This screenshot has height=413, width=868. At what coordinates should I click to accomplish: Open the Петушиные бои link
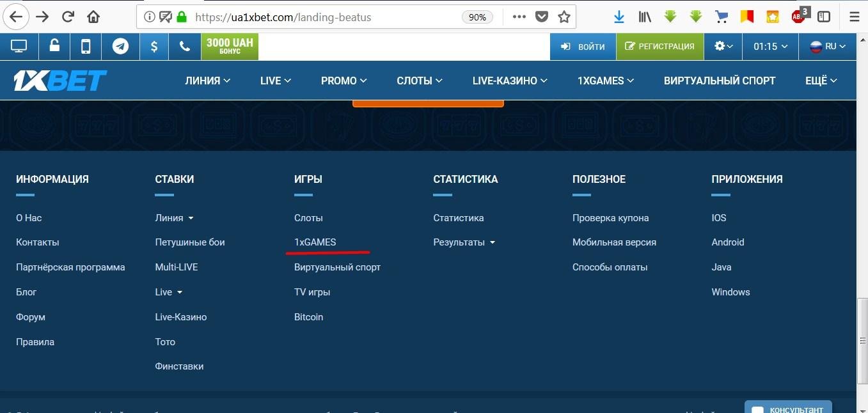[x=190, y=242]
